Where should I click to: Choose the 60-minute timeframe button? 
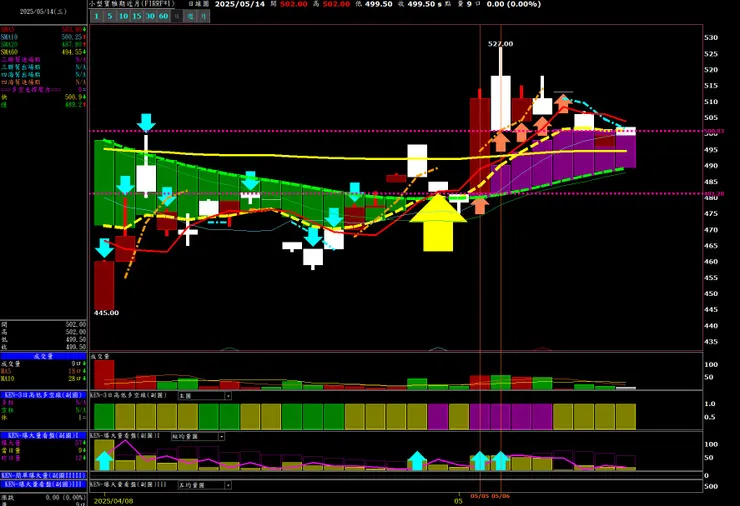click(x=163, y=16)
